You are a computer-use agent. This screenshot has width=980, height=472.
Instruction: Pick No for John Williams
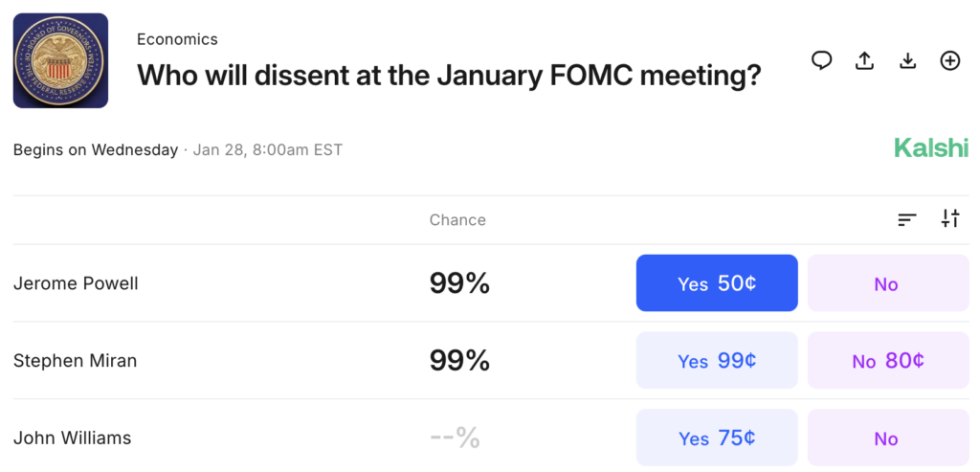887,438
